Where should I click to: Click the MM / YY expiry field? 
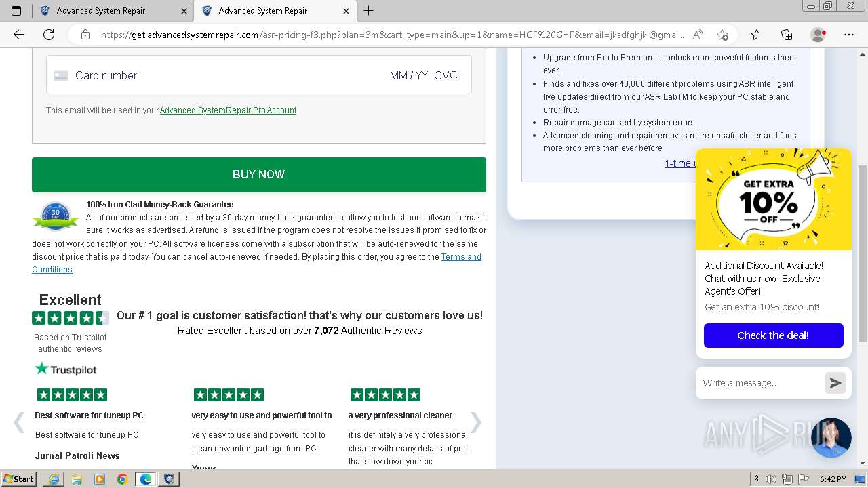pos(409,75)
